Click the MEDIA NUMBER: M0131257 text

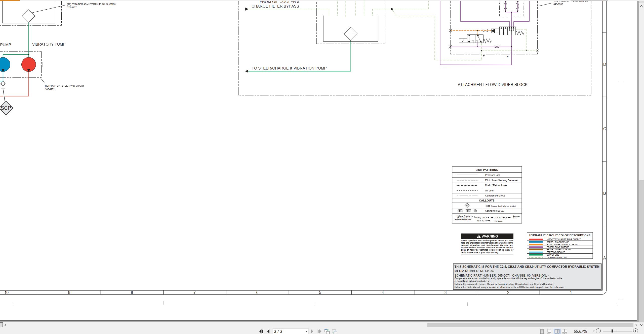tap(474, 271)
